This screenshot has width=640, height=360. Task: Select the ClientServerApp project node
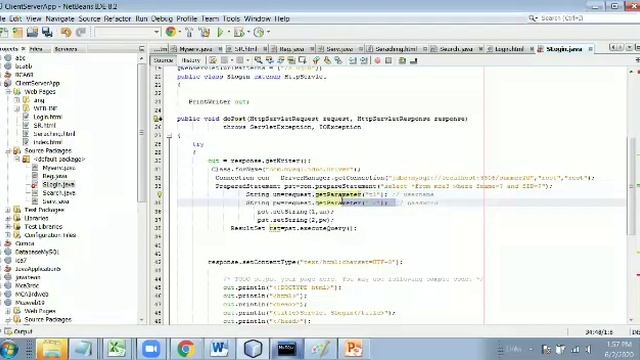[37, 83]
